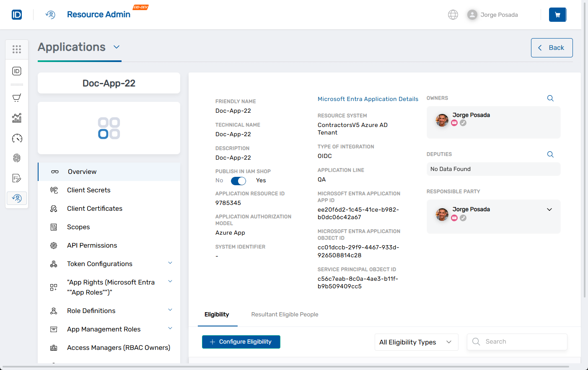Open the All Eligibility Types dropdown
This screenshot has height=370, width=588.
pyautogui.click(x=416, y=342)
